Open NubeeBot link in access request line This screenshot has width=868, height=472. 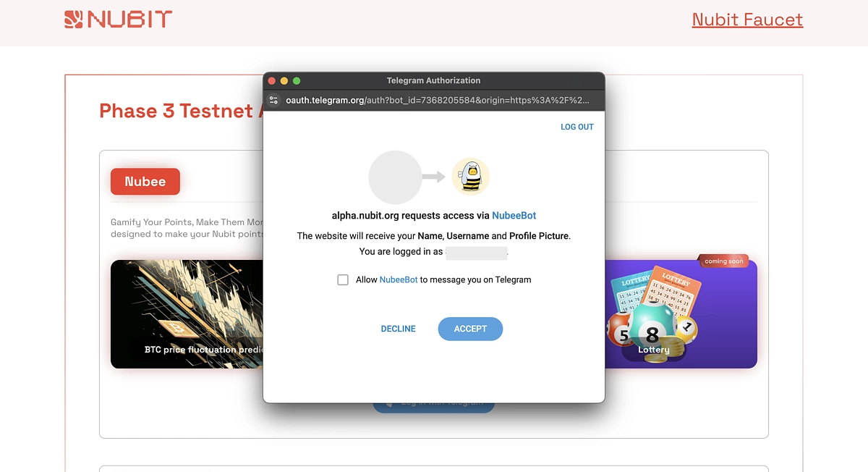point(514,216)
